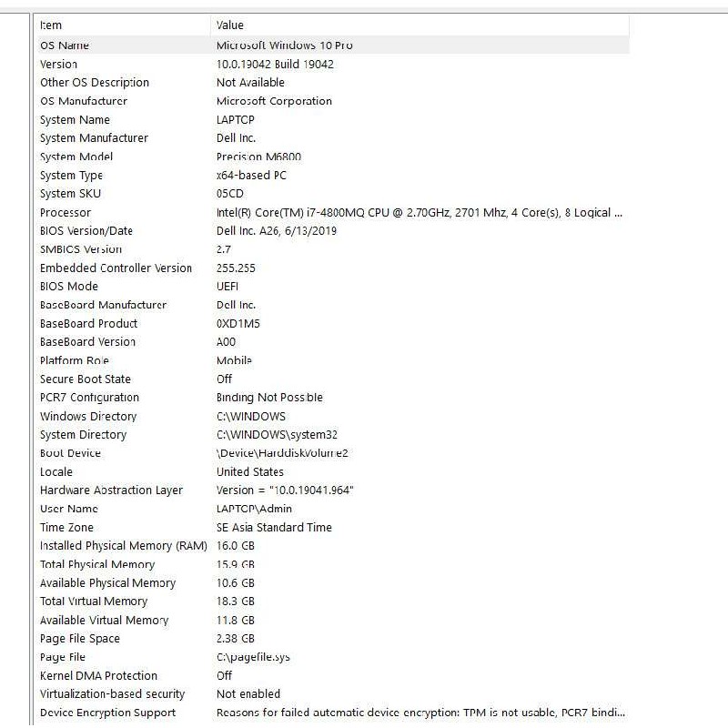This screenshot has width=728, height=728.
Task: Select the System Type row
Action: 333,175
